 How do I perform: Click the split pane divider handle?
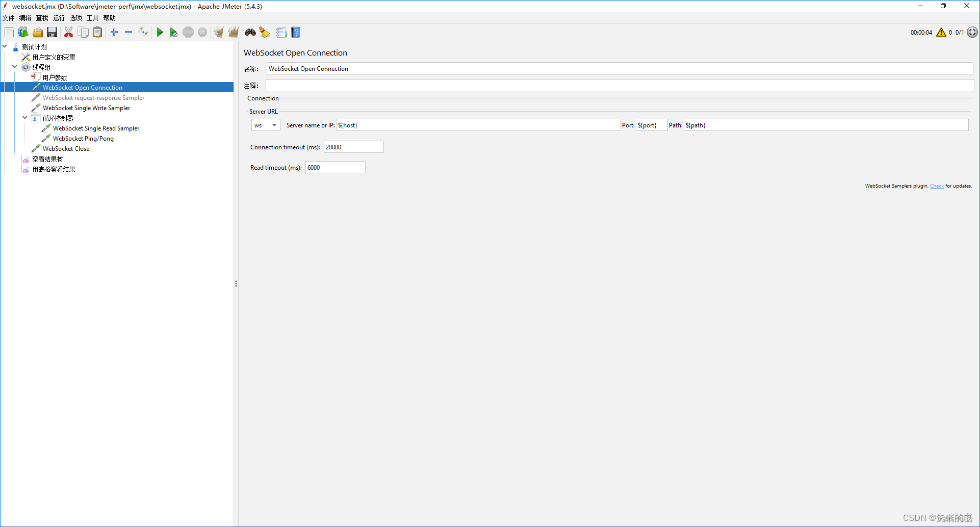(236, 283)
